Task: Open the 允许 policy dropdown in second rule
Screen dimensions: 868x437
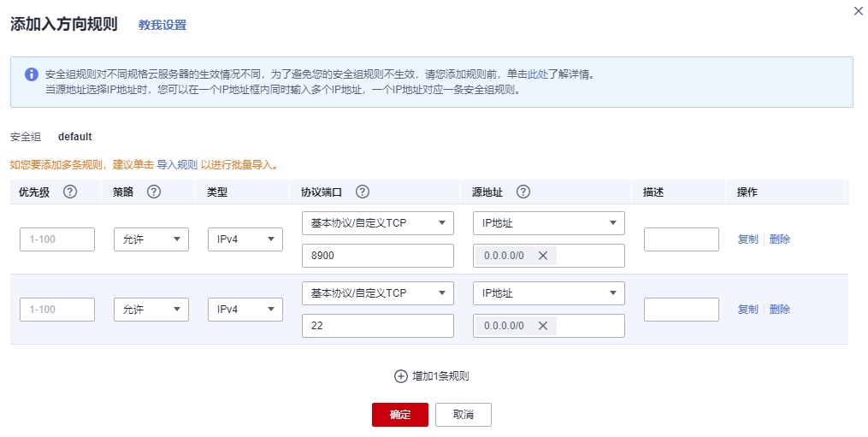Action: click(x=151, y=310)
